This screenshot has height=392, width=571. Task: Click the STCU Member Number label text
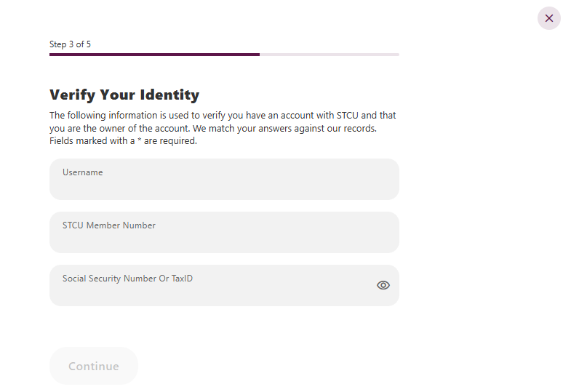coord(109,225)
